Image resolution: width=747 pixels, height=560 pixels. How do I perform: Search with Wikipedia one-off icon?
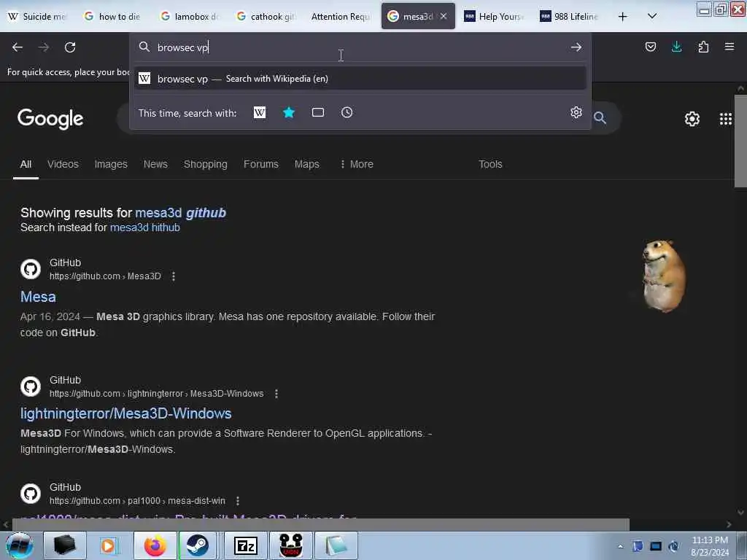tap(260, 112)
